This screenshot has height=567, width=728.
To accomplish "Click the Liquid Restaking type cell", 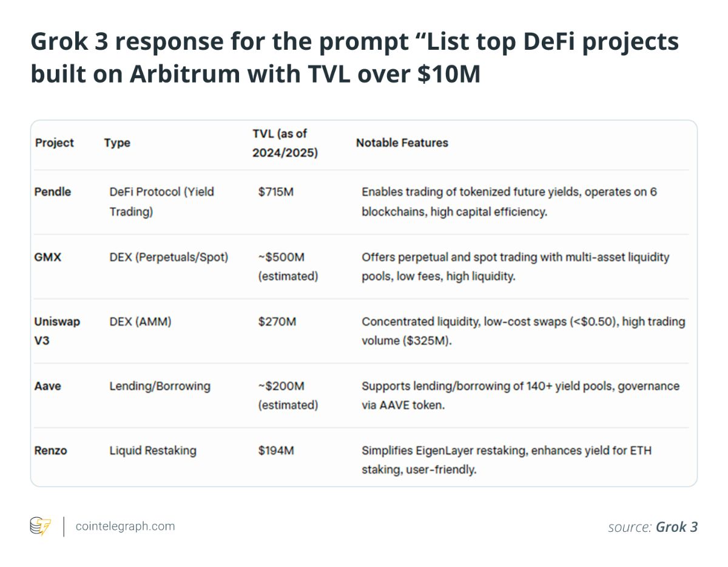I will pos(153,451).
